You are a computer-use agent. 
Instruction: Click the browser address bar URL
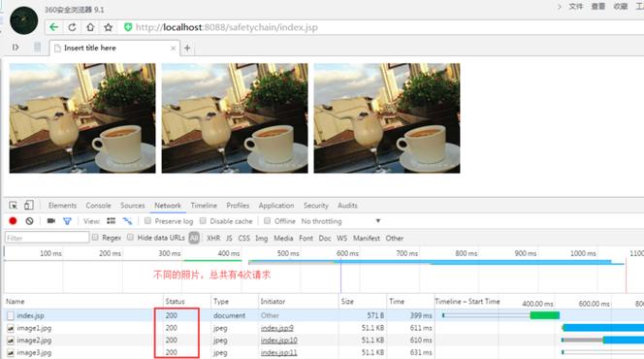point(227,27)
